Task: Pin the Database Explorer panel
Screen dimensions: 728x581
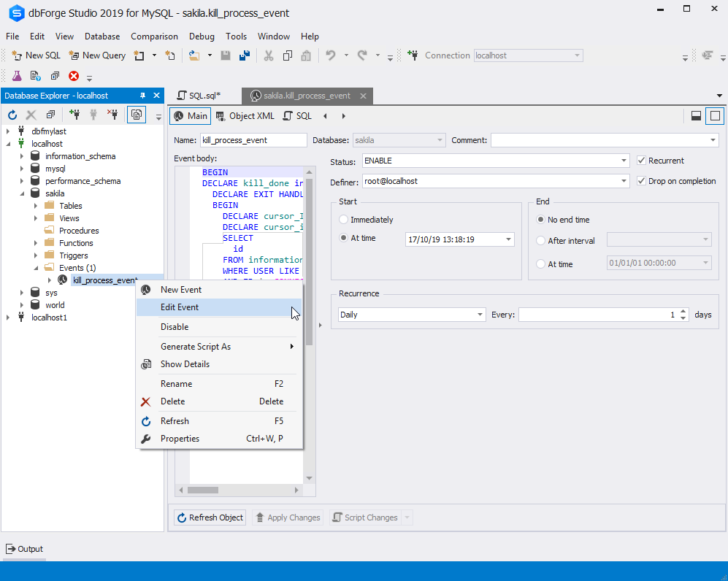Action: click(142, 96)
